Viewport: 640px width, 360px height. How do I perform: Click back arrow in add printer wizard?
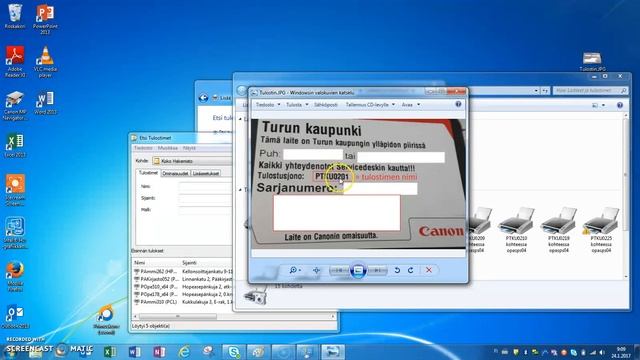click(203, 98)
